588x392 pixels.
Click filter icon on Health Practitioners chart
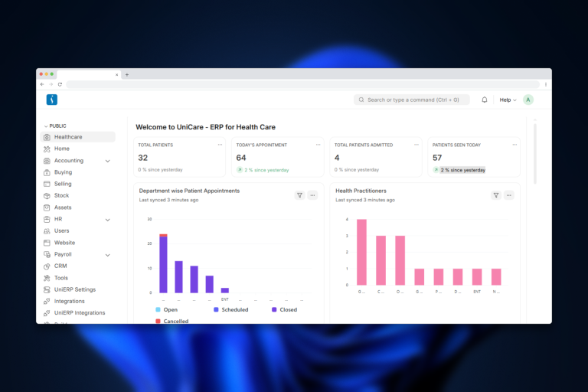click(496, 195)
